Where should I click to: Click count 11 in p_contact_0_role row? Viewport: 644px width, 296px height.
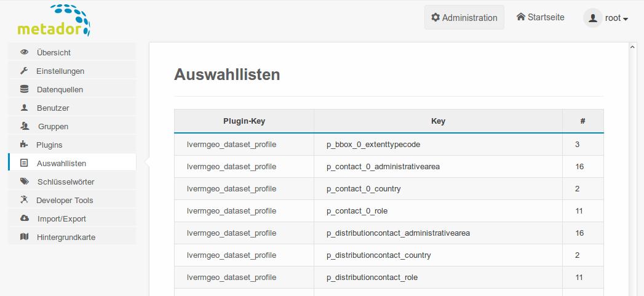point(579,211)
